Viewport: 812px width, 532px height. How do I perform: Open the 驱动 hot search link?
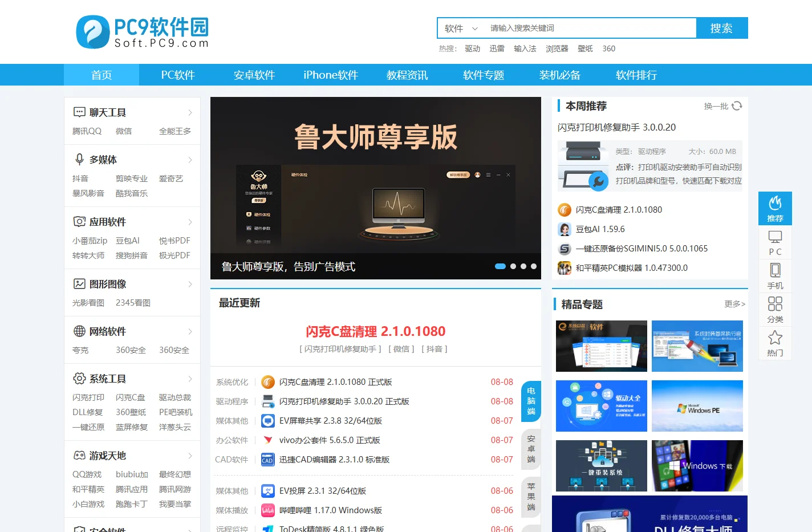pyautogui.click(x=473, y=48)
